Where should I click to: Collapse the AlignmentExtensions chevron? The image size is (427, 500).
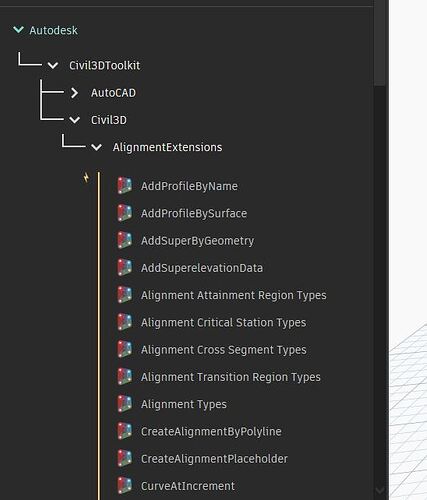coord(96,147)
